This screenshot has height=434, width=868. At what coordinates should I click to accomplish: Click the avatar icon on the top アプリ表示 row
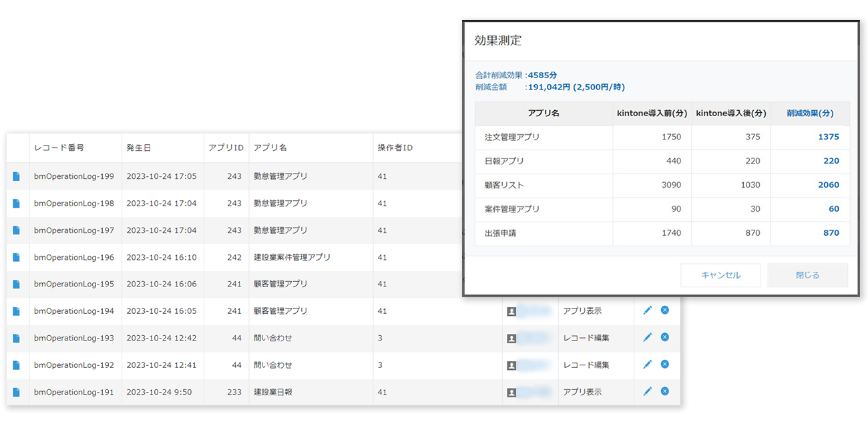coord(511,310)
